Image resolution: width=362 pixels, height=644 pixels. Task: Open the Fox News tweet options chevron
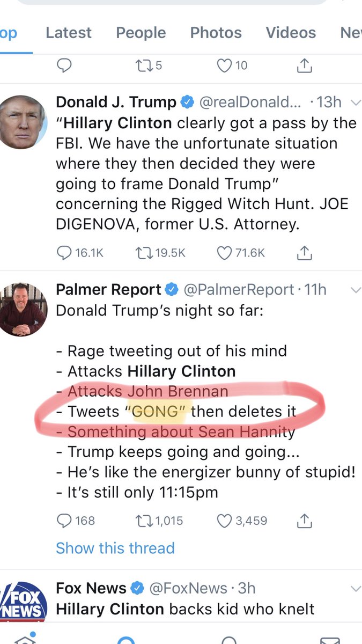click(354, 589)
